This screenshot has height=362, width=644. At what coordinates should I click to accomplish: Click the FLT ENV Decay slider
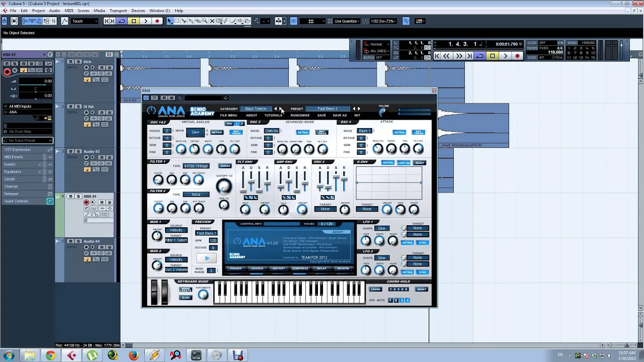[x=251, y=181]
